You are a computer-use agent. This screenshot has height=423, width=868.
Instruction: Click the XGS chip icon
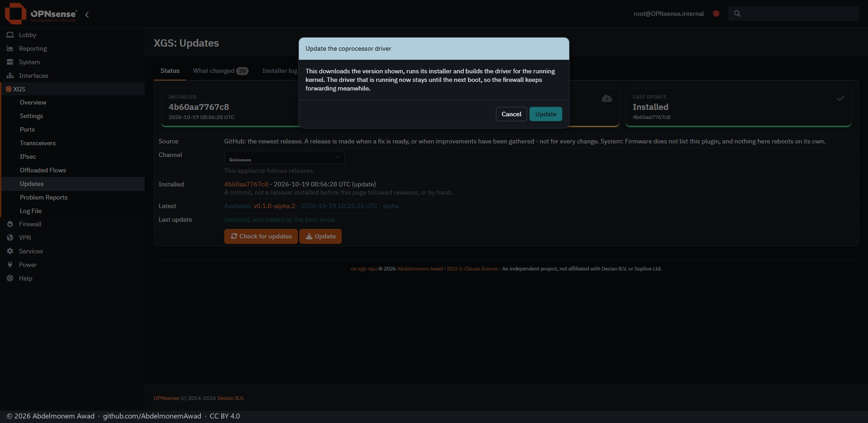pos(9,89)
